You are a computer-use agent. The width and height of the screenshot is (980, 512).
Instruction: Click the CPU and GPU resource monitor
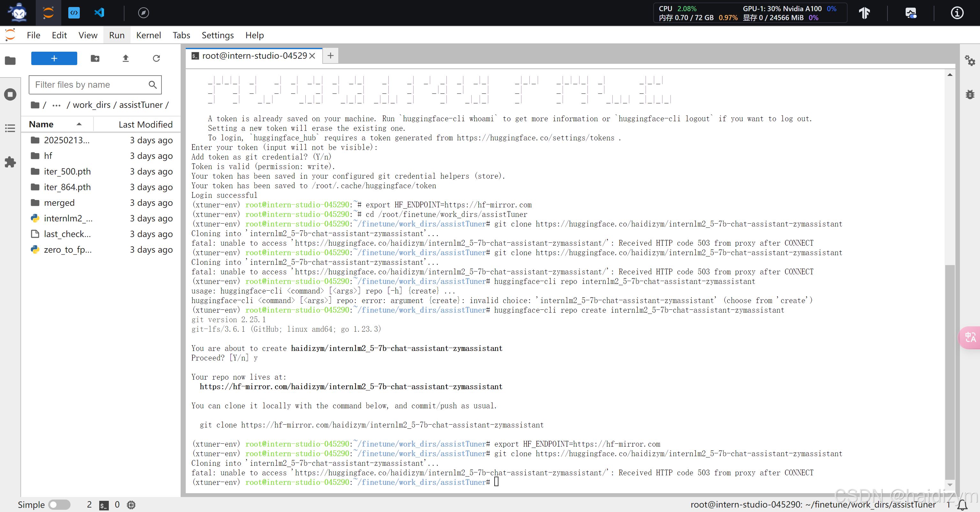[x=750, y=13]
